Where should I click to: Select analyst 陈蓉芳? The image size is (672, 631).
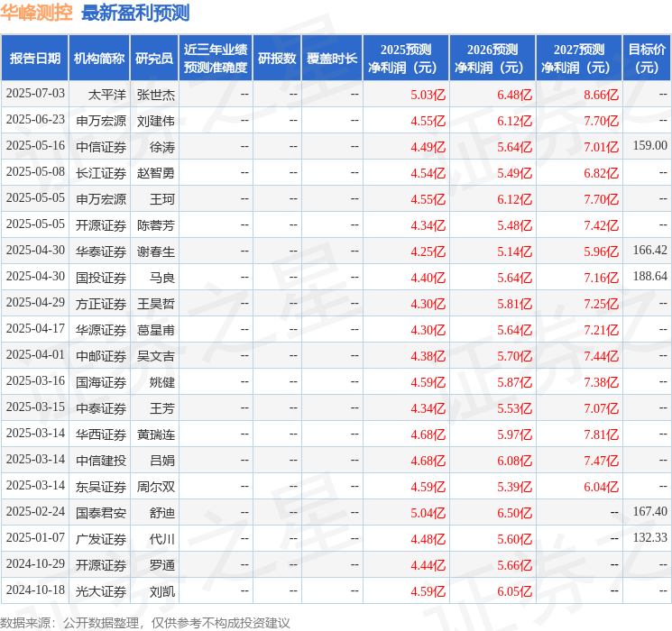(156, 225)
